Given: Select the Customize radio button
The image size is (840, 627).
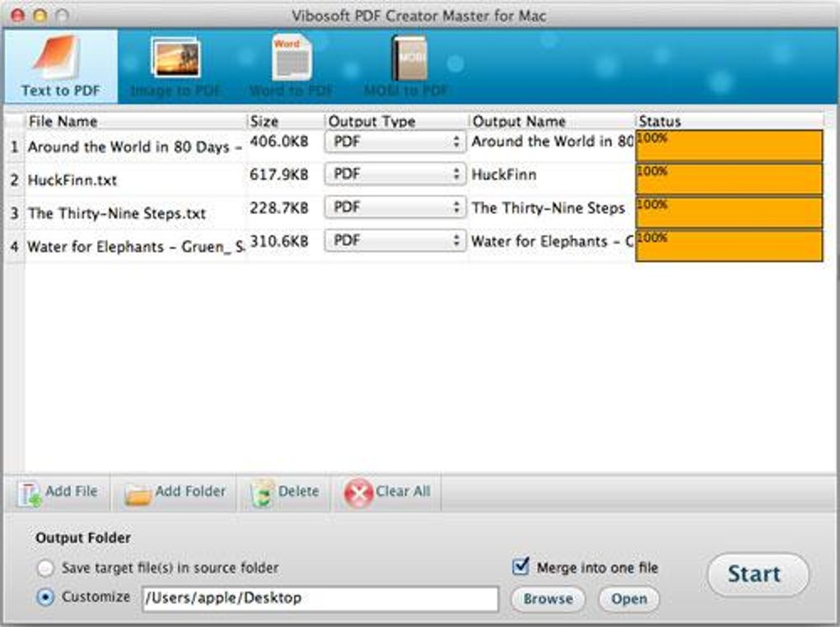Looking at the screenshot, I should [x=45, y=597].
